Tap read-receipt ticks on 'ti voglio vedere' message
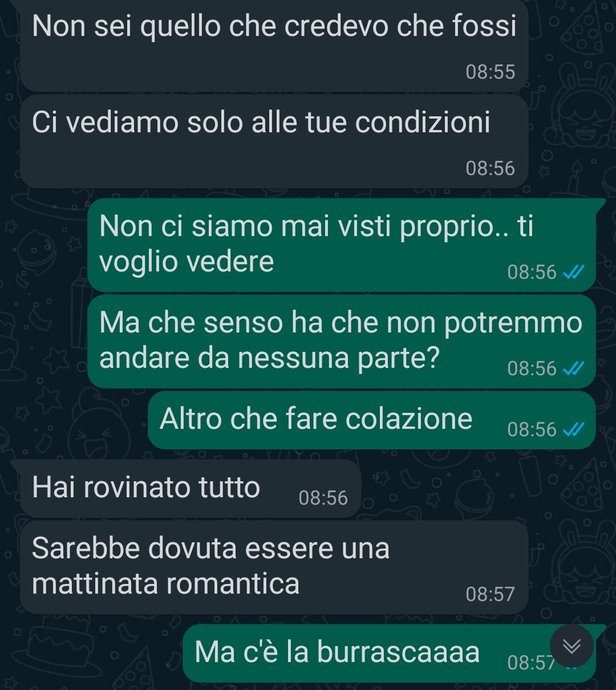This screenshot has height=690, width=616. pos(574,273)
